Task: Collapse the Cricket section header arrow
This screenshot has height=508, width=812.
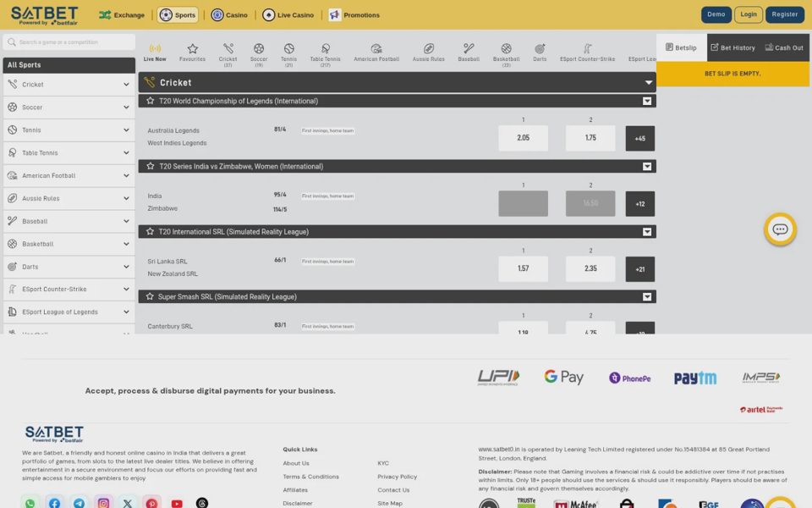Action: point(648,82)
